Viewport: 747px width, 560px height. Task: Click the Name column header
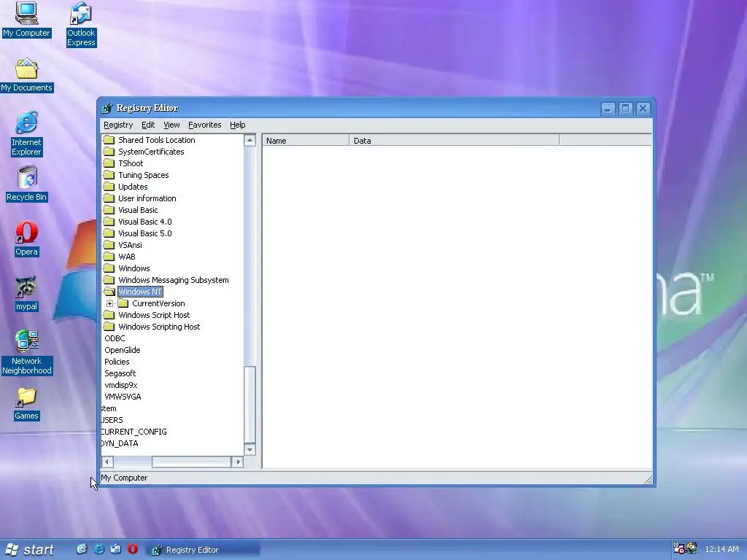(306, 141)
